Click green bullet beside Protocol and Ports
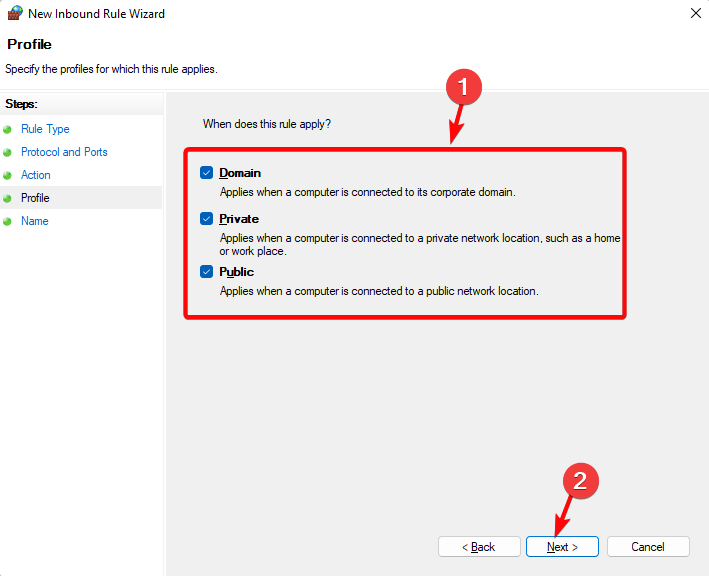 pyautogui.click(x=7, y=152)
